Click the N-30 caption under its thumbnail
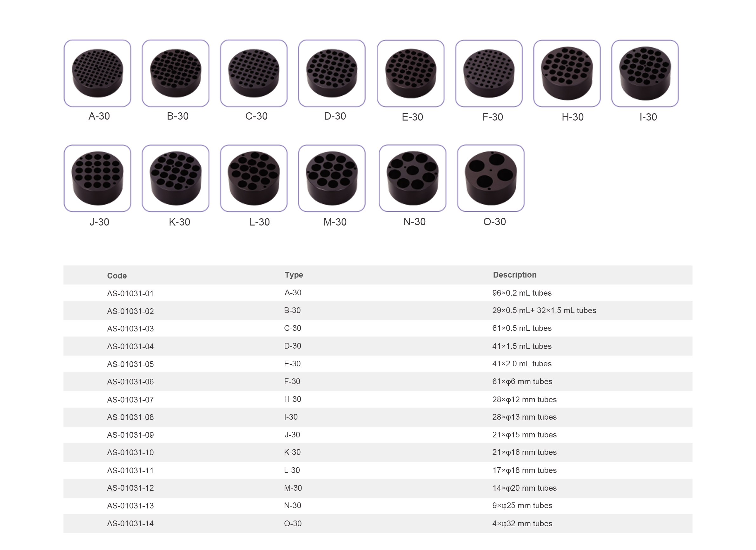 pyautogui.click(x=414, y=222)
